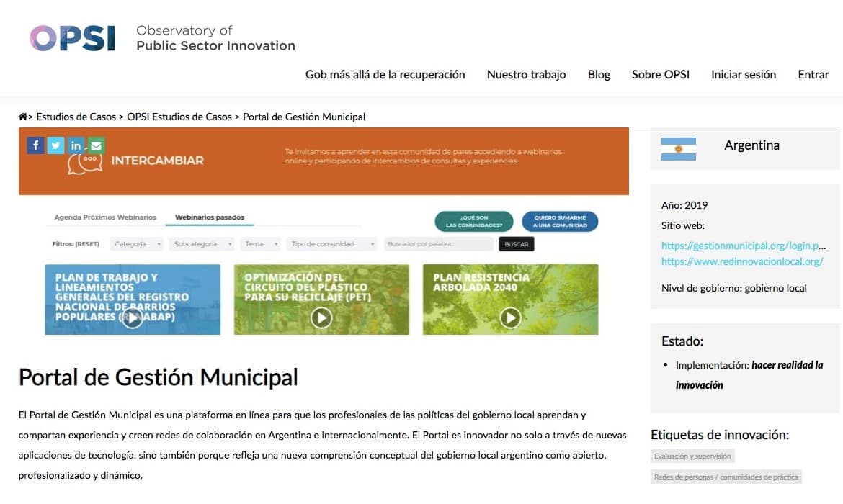Image resolution: width=843 pixels, height=504 pixels.
Task: Expand the Tipo de comunidad dropdown
Action: coord(331,244)
